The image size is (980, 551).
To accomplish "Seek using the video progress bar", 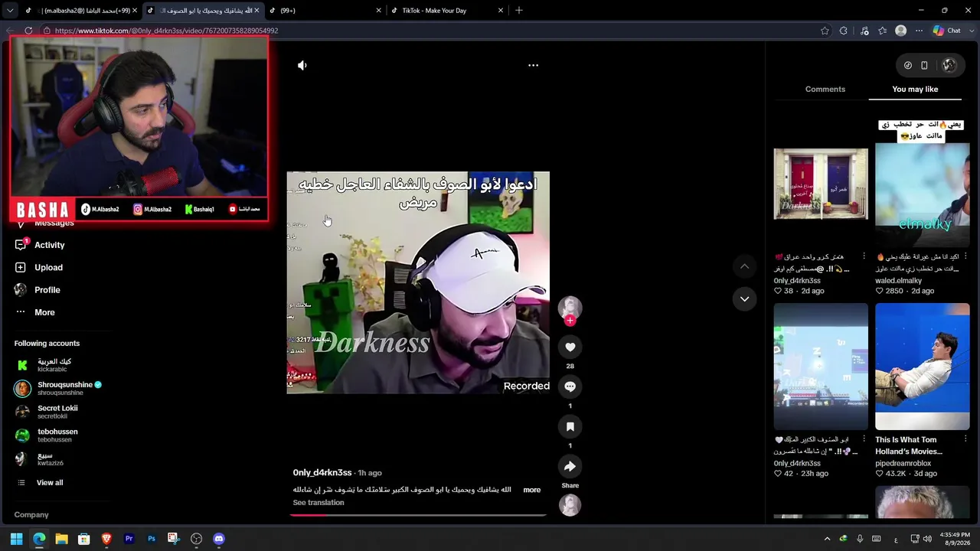I will point(418,515).
